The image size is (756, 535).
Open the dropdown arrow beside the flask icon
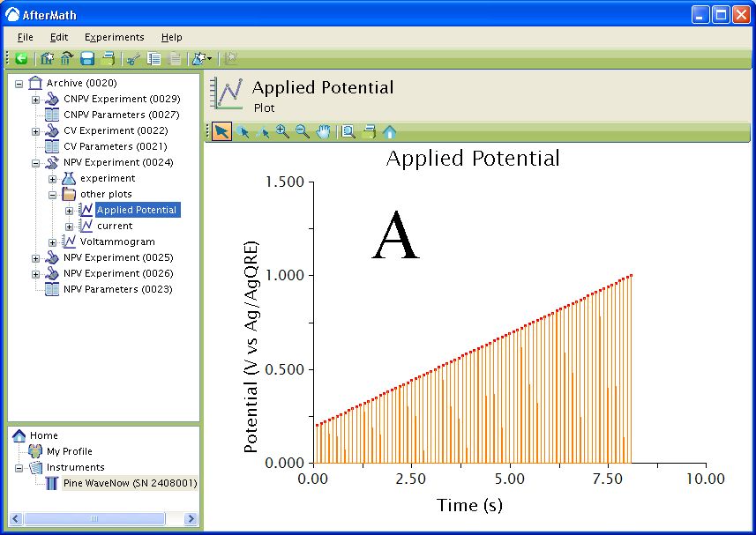coord(209,59)
